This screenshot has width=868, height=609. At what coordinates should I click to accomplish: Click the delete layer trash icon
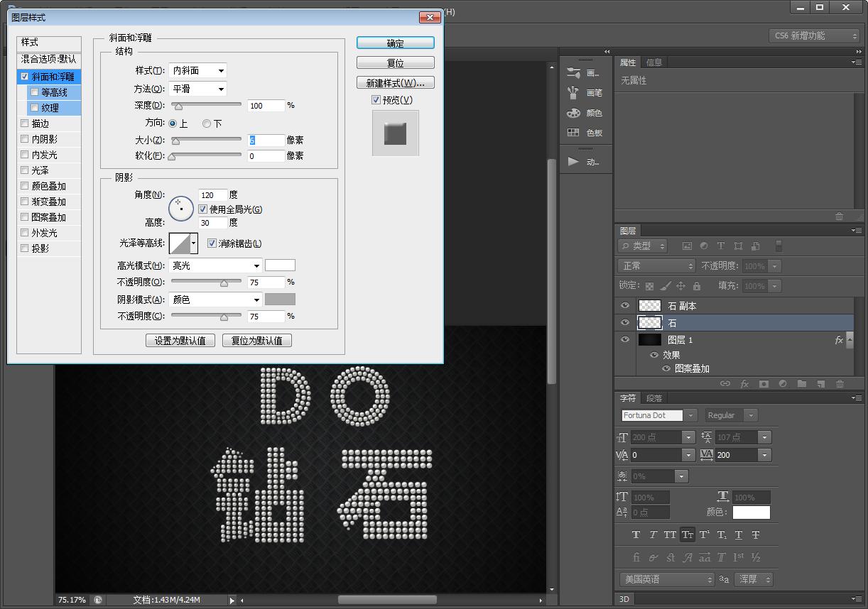[840, 384]
